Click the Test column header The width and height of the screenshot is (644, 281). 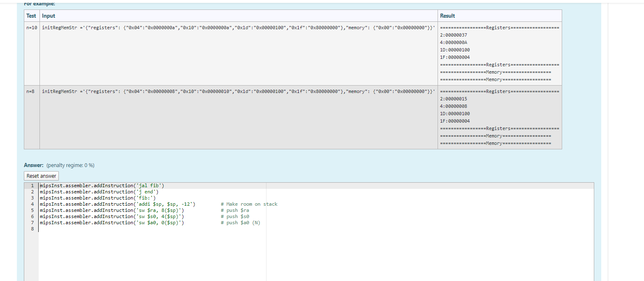(31, 16)
